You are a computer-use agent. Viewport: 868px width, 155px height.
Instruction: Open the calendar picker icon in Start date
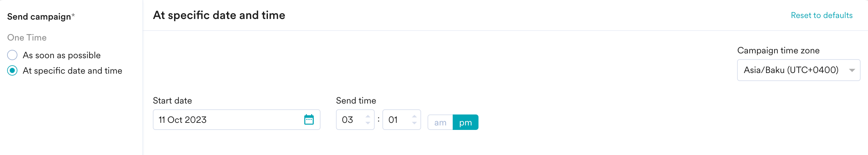[309, 120]
